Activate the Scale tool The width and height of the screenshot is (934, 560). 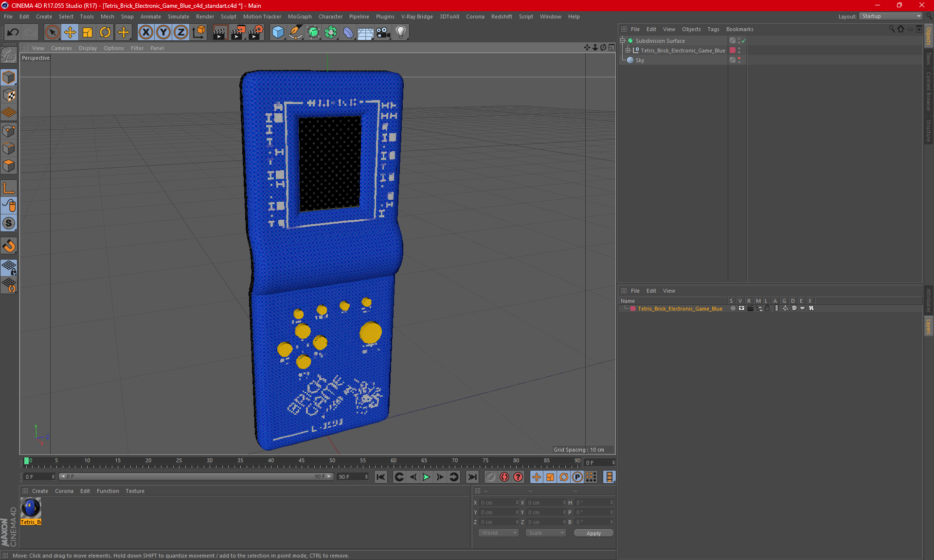point(88,32)
